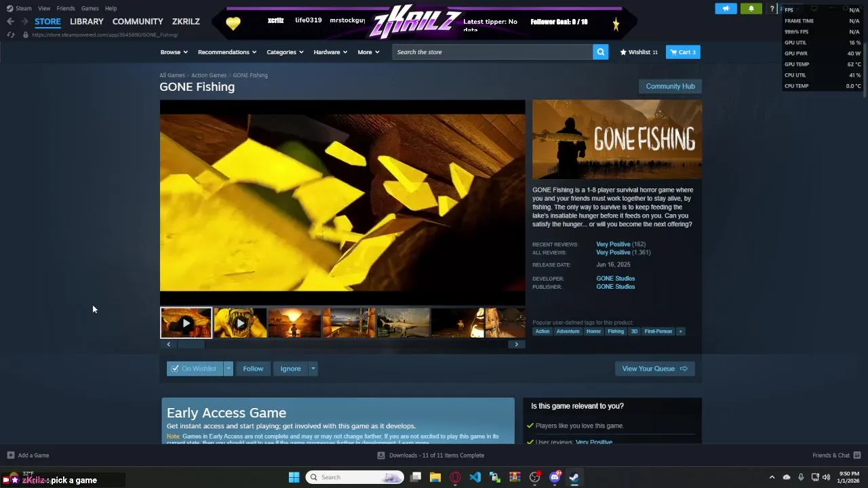Click the blue announcements megaphone icon
868x488 pixels.
726,9
